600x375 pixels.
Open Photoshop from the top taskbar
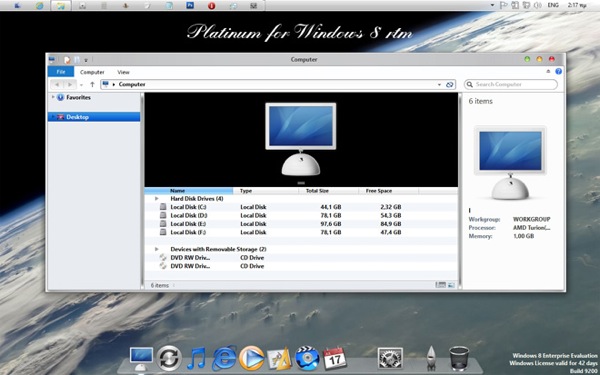click(x=190, y=5)
